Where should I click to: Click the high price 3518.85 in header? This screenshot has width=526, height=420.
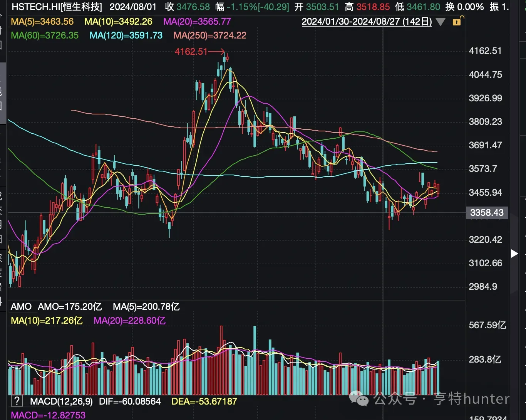point(373,7)
